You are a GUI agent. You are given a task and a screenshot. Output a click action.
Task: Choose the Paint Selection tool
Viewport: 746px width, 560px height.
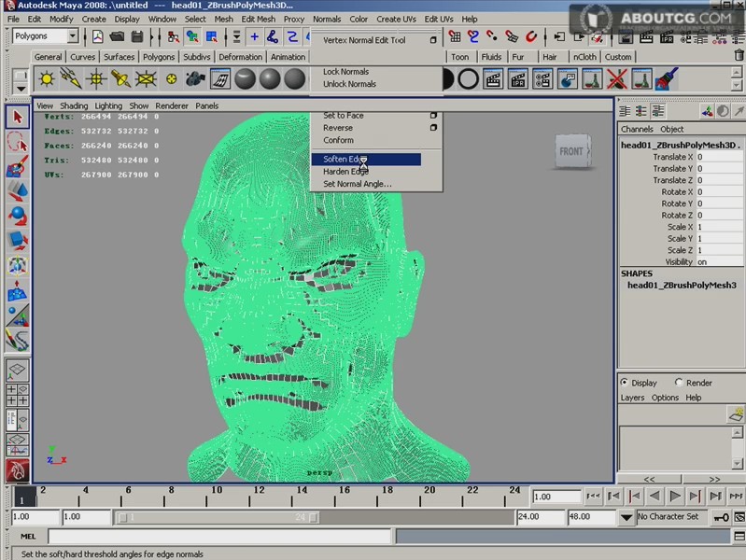click(x=18, y=166)
